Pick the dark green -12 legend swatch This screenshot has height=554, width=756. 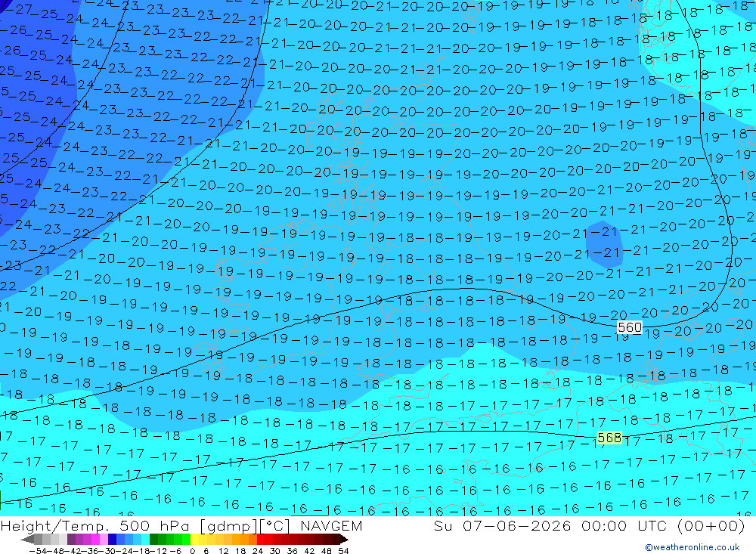[x=153, y=540]
